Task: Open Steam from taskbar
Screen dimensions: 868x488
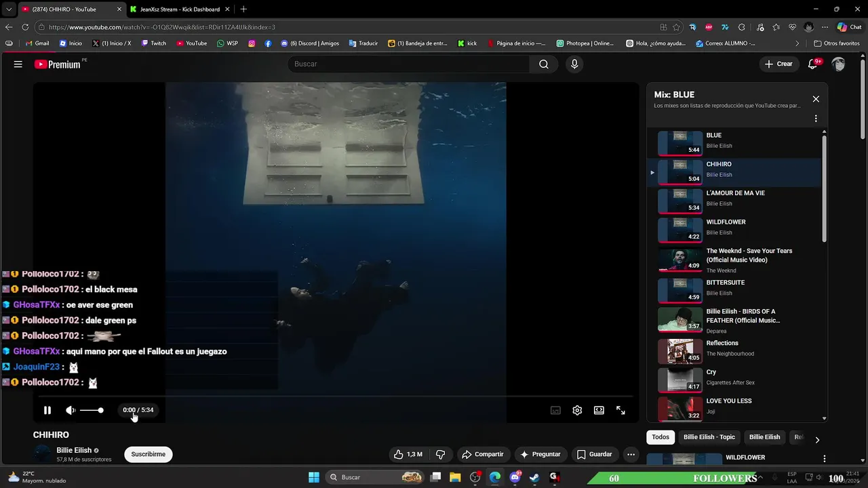Action: pyautogui.click(x=534, y=477)
